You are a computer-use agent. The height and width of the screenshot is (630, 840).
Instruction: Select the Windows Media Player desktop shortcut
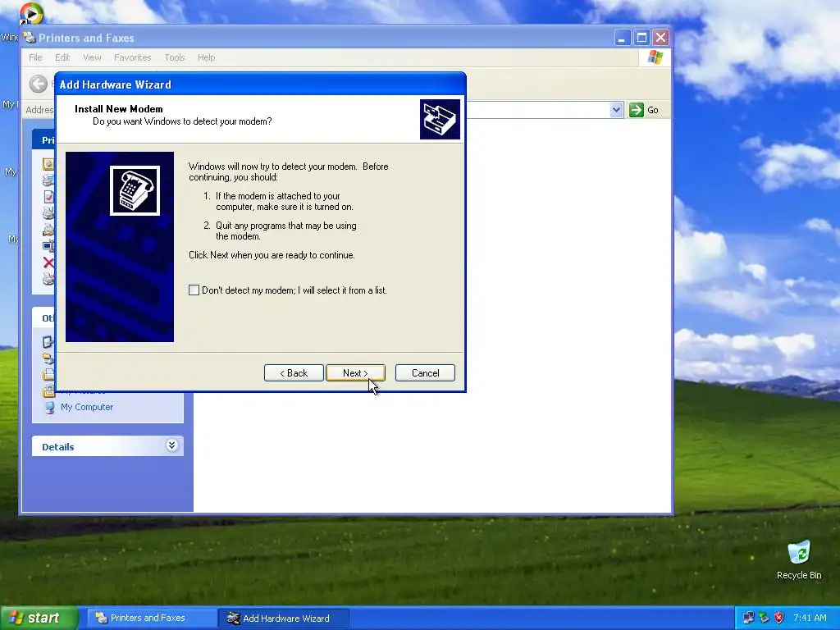click(30, 14)
